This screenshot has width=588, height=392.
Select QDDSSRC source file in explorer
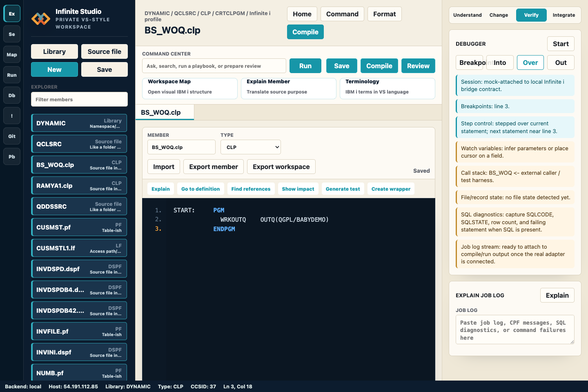(x=79, y=206)
